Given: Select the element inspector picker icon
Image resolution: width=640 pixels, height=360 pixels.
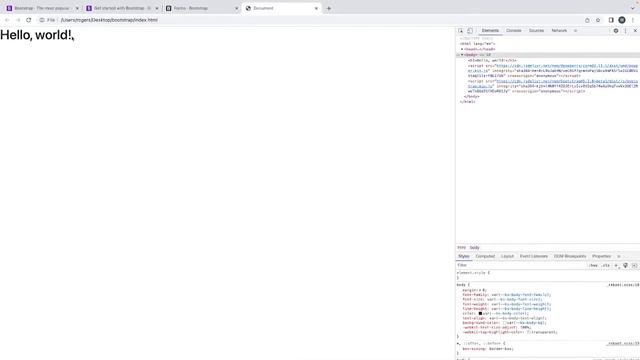Looking at the screenshot, I should point(461,31).
